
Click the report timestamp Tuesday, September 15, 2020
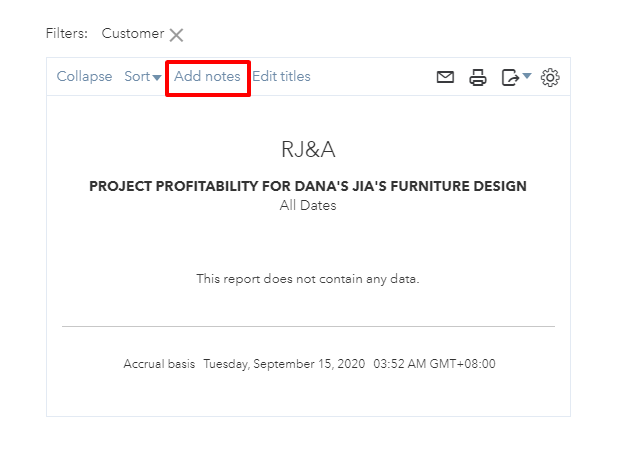pos(284,364)
